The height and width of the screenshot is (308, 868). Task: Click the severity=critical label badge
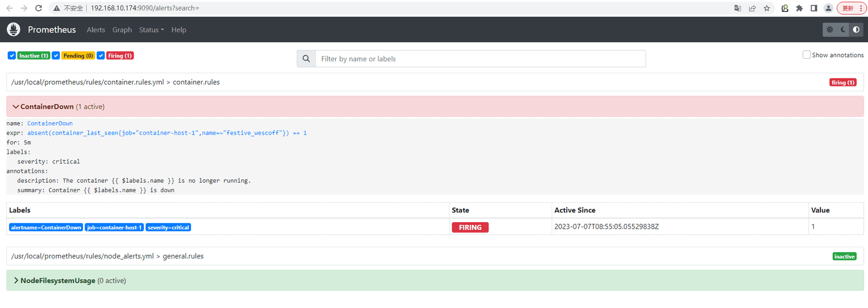coord(168,228)
